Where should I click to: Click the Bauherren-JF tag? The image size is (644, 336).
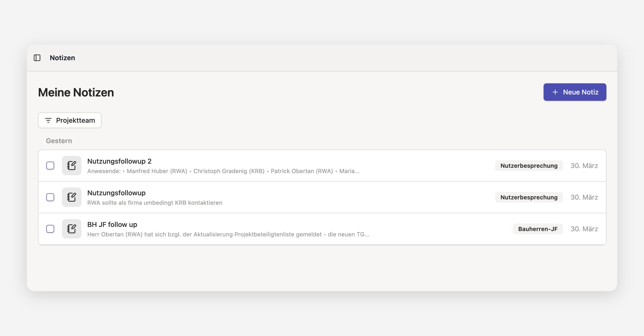click(537, 229)
